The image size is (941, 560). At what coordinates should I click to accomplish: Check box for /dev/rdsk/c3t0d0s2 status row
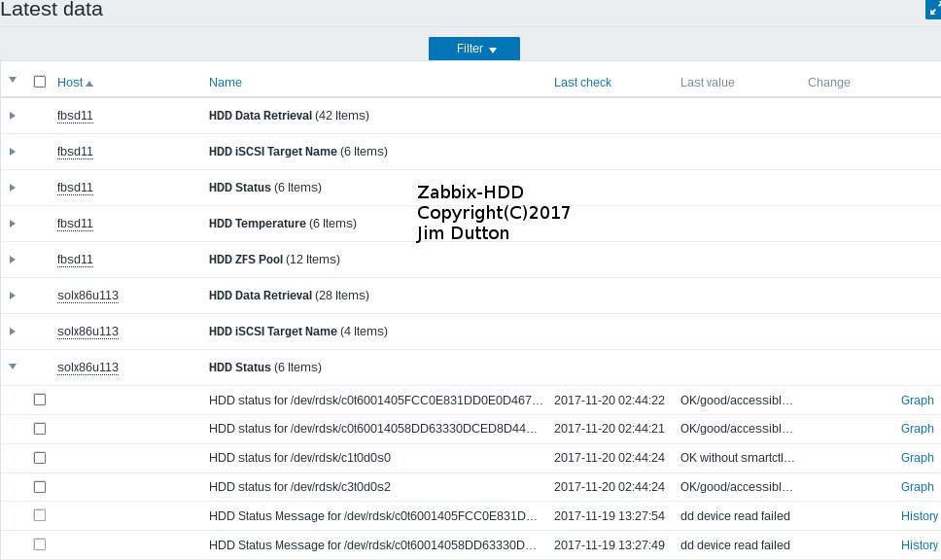coord(40,487)
